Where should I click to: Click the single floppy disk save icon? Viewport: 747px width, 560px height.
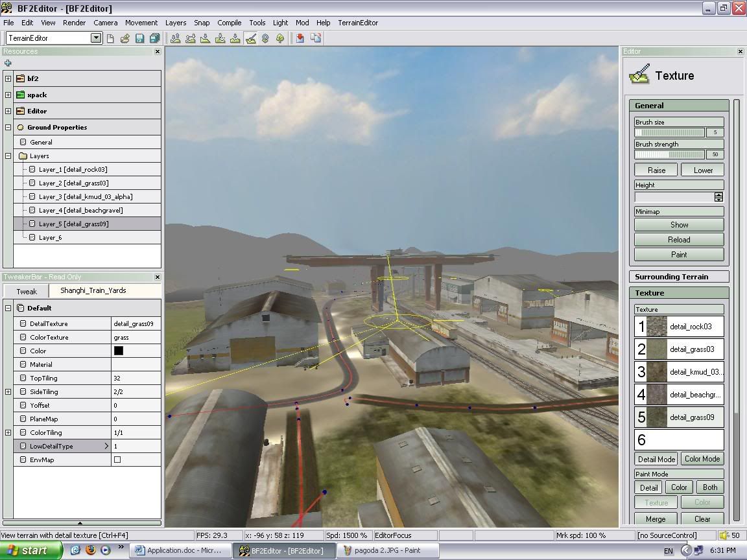(x=139, y=38)
